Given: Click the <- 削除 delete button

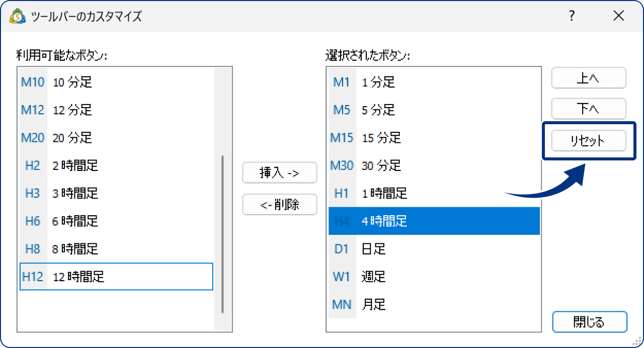Looking at the screenshot, I should click(x=280, y=204).
